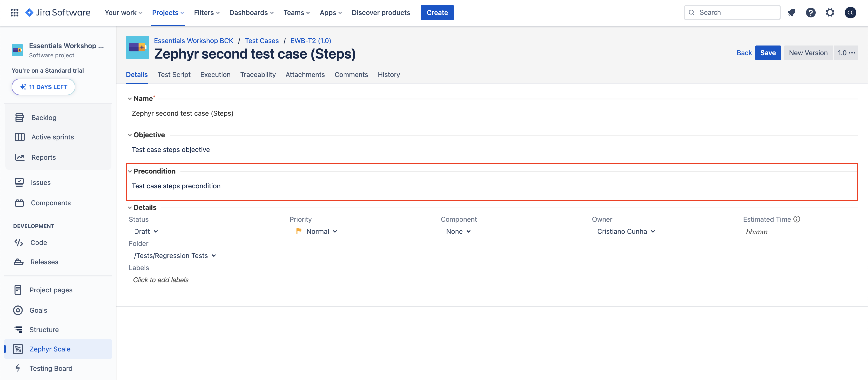
Task: Click the Issues icon in sidebar
Action: (x=19, y=182)
